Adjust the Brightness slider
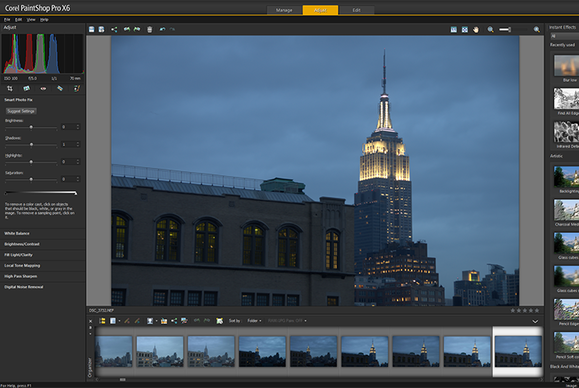Image resolution: width=579 pixels, height=388 pixels. pyautogui.click(x=31, y=127)
